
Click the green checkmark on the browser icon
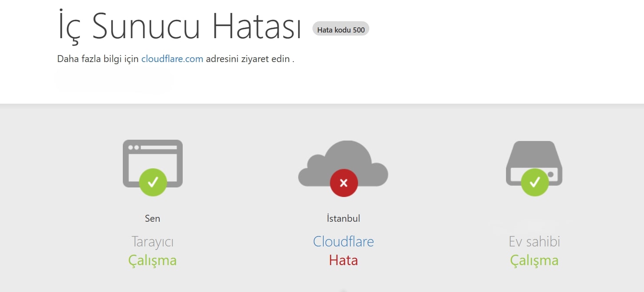(x=152, y=183)
